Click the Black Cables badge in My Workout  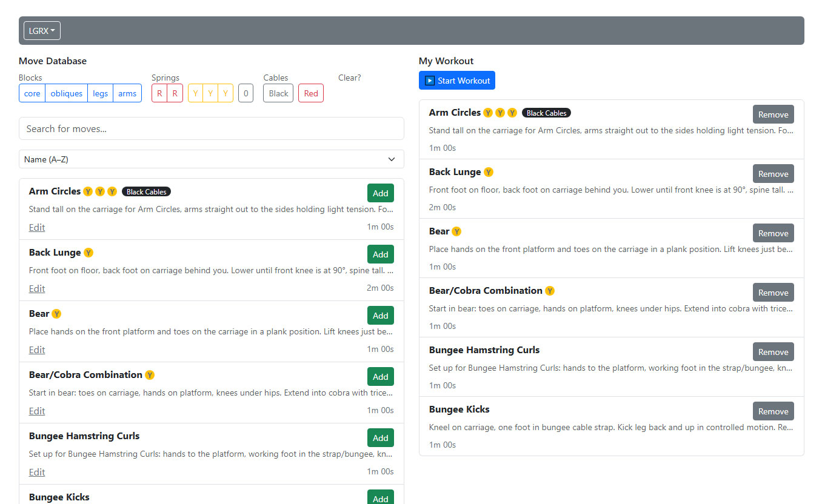tap(547, 113)
